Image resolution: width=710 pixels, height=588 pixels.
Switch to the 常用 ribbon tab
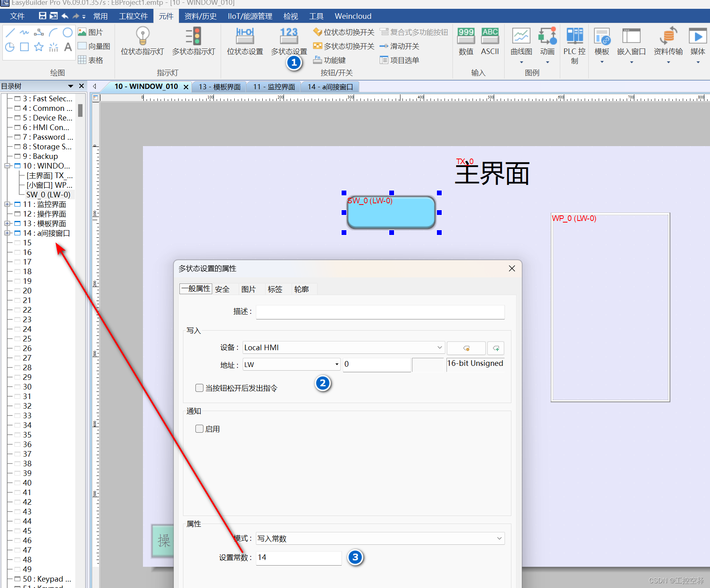tap(101, 16)
